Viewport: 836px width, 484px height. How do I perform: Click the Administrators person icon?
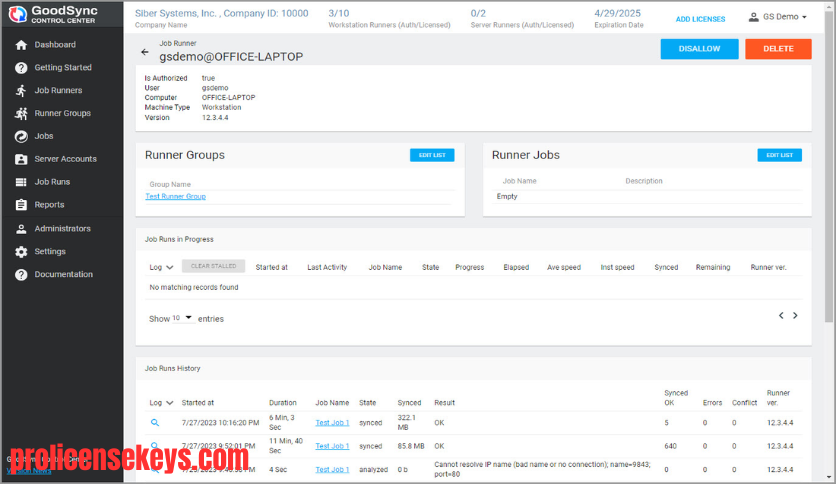pos(21,229)
